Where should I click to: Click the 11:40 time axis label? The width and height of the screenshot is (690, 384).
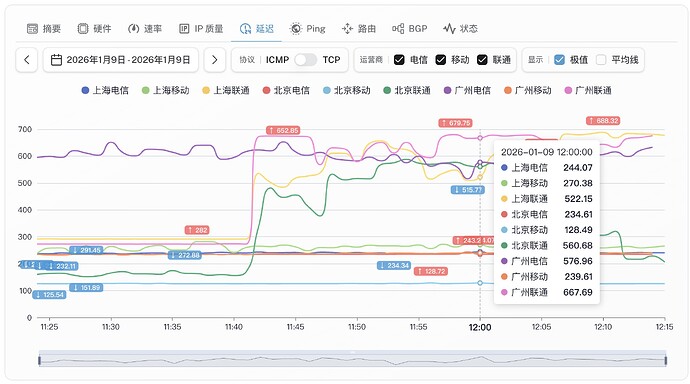tap(234, 327)
